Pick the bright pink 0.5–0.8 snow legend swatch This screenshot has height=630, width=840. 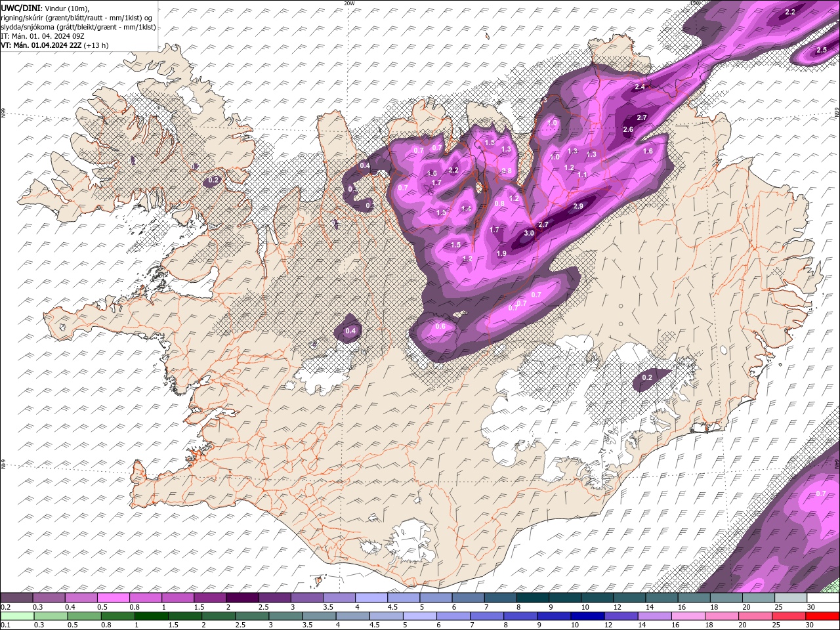click(113, 598)
